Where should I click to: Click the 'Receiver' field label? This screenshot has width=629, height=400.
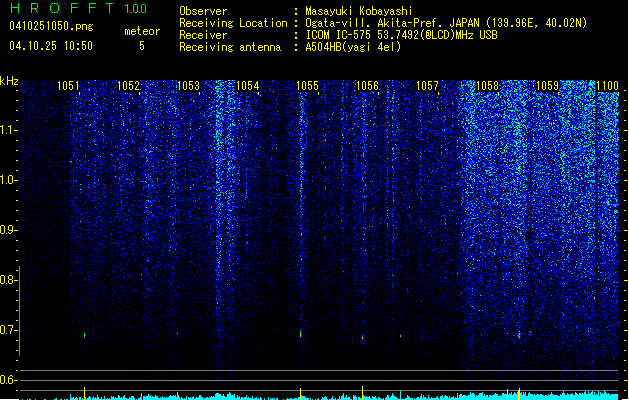point(203,35)
